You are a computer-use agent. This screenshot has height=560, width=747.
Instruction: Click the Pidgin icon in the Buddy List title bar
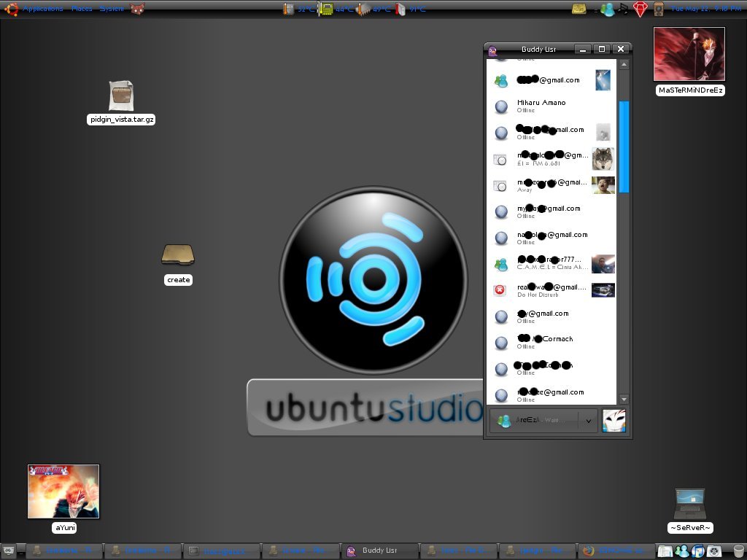[x=492, y=50]
